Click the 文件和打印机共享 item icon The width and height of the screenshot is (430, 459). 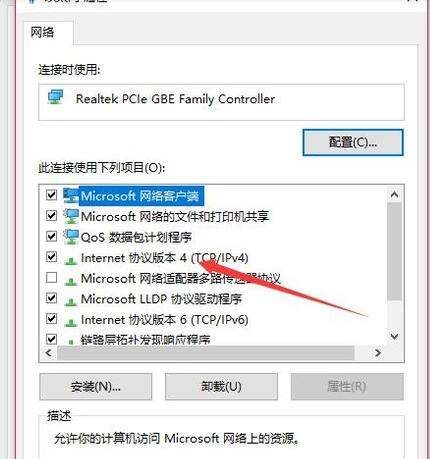pyautogui.click(x=71, y=216)
